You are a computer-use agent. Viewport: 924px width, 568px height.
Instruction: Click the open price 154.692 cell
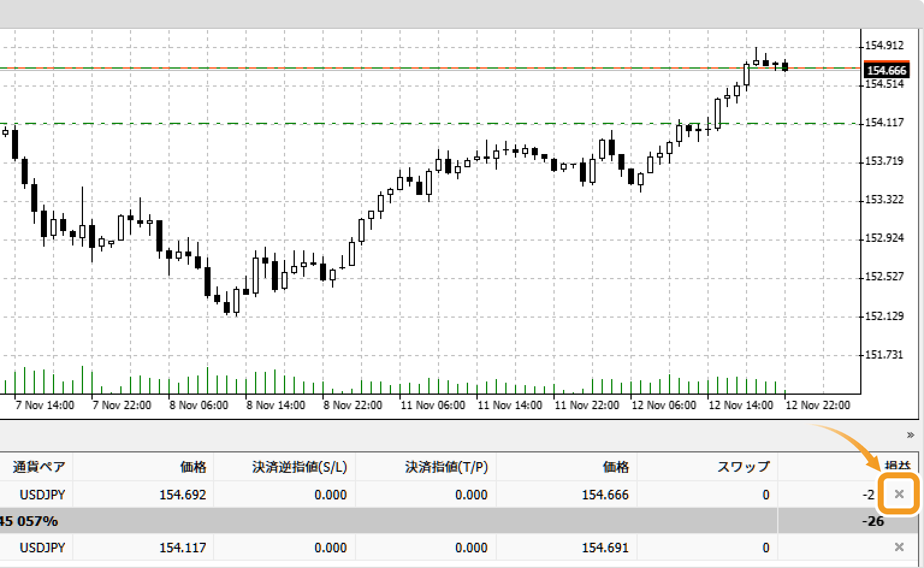[183, 495]
